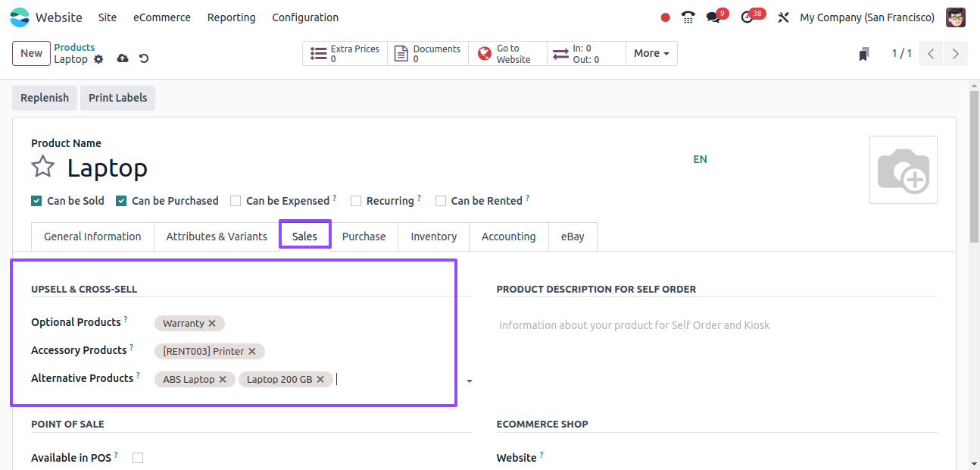Click Go to Website button
The width and height of the screenshot is (980, 470).
[507, 54]
